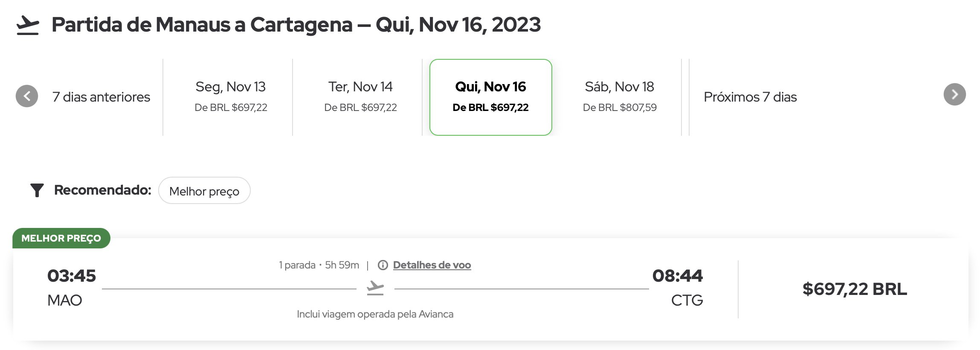The width and height of the screenshot is (980, 350).
Task: Click the 7 dias anteriores label
Action: point(101,97)
